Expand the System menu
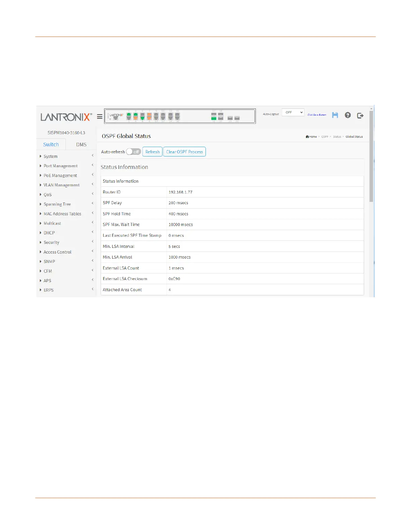This screenshot has height=532, width=411. pyautogui.click(x=66, y=157)
